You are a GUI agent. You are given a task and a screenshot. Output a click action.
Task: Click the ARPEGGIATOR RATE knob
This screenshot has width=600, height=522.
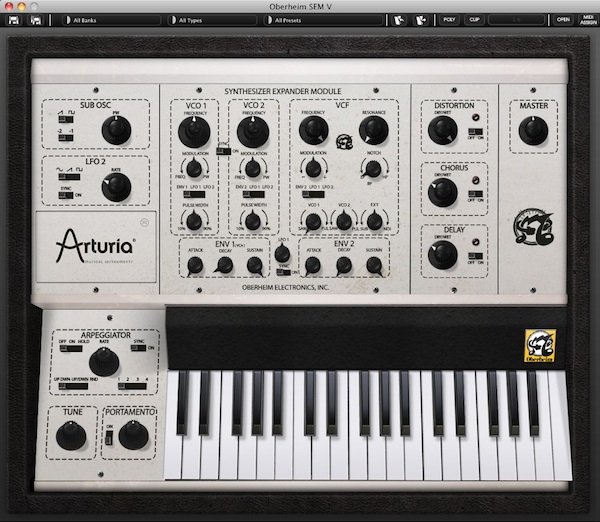tap(104, 362)
